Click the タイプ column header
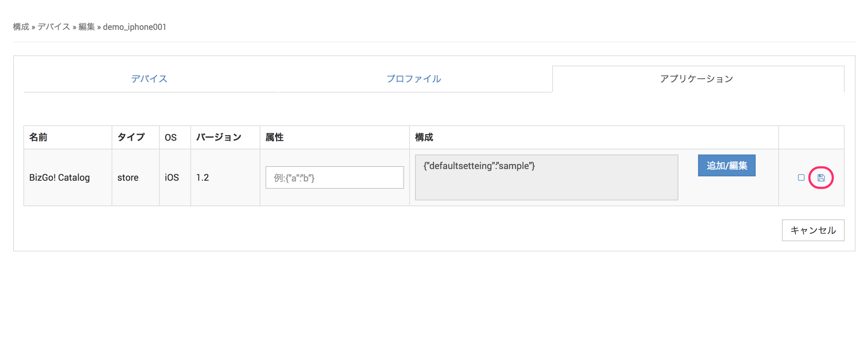The height and width of the screenshot is (360, 868). coord(131,137)
